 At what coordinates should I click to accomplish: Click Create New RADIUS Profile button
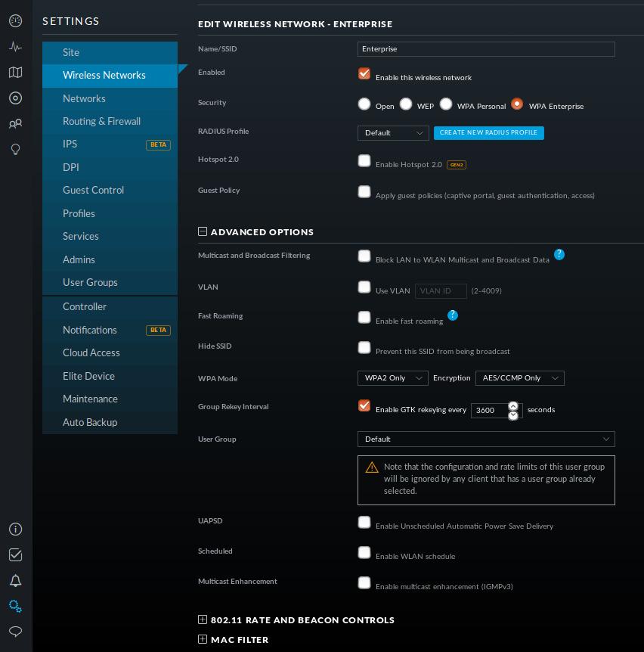(x=488, y=132)
